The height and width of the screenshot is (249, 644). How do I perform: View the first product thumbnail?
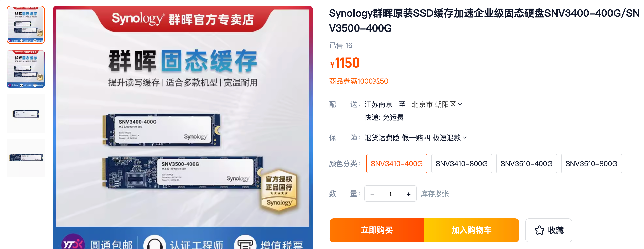point(26,25)
